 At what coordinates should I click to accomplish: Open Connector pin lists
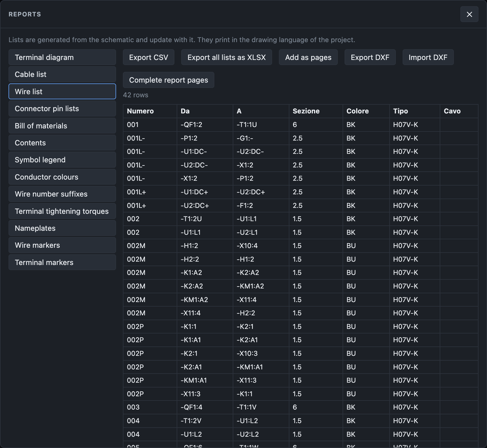pyautogui.click(x=62, y=109)
